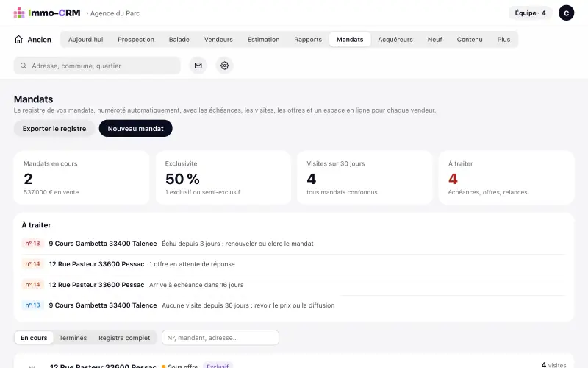
Task: Open the 1 offre en attente item
Action: (293, 264)
